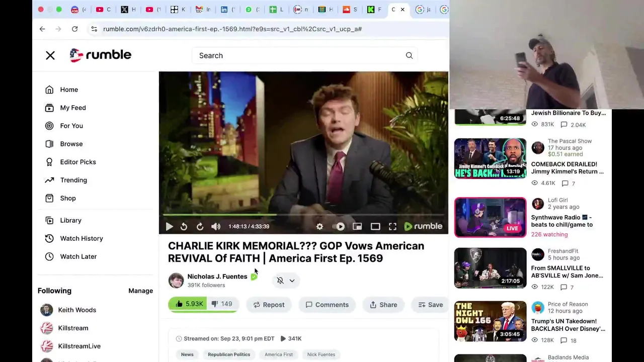Manage the Following list
The image size is (644, 362).
pos(140,291)
